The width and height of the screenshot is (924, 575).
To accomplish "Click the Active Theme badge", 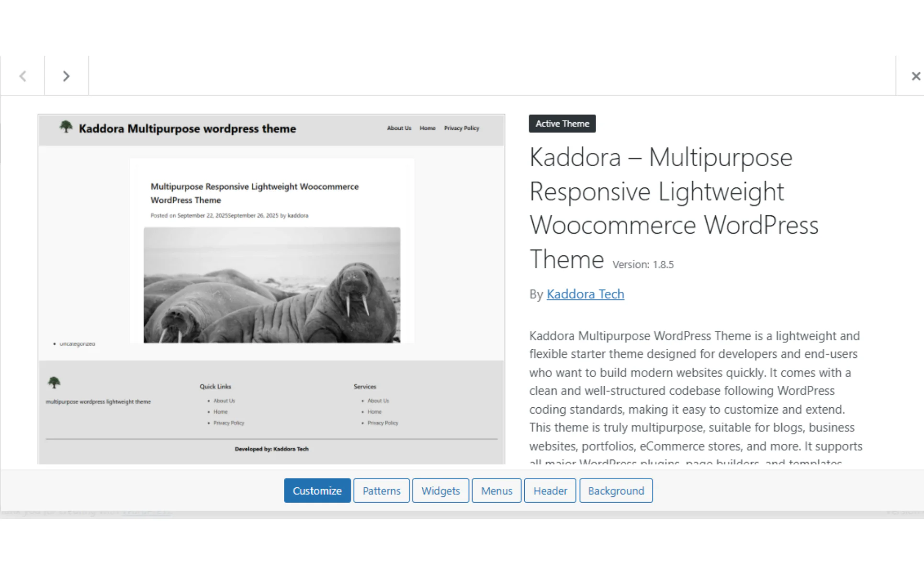I will pyautogui.click(x=562, y=124).
